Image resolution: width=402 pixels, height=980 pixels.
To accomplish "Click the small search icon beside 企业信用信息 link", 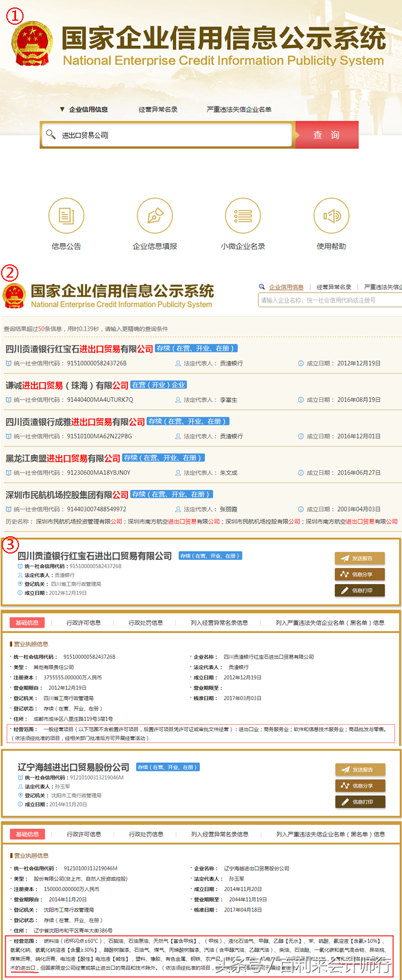I will [262, 287].
